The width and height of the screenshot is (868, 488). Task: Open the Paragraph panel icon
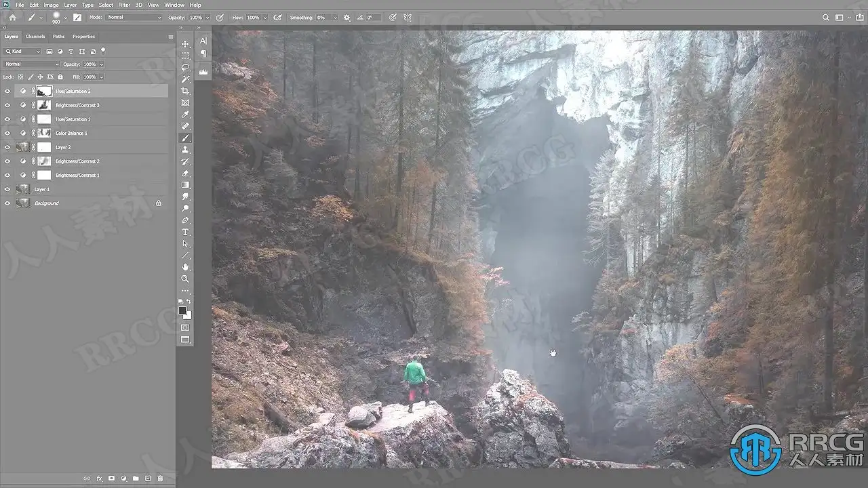tap(203, 54)
